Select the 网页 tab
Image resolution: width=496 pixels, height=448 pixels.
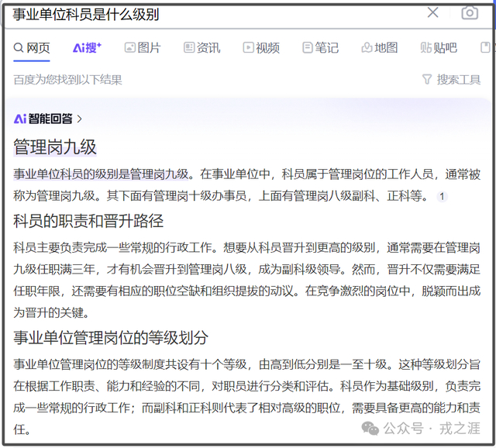[x=32, y=48]
